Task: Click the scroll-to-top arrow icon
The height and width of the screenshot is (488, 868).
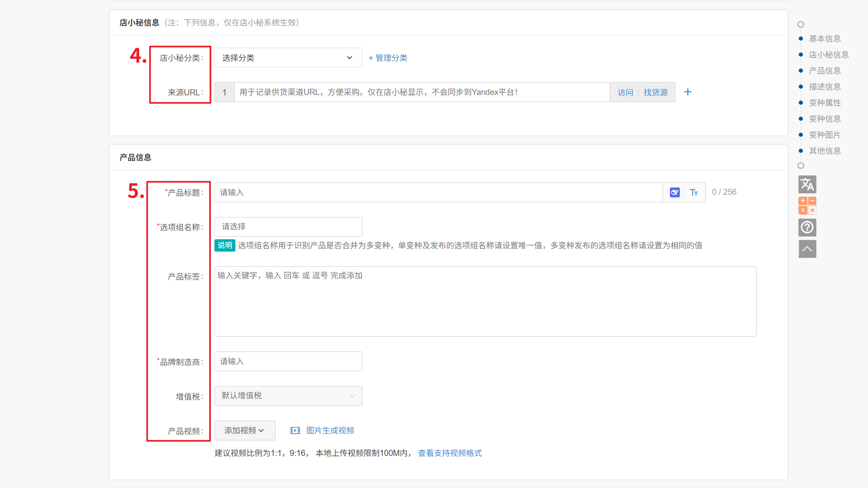Action: (807, 249)
